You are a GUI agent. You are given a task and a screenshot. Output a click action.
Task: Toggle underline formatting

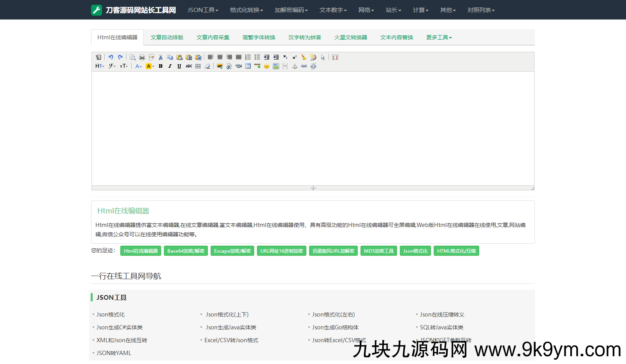coord(179,66)
